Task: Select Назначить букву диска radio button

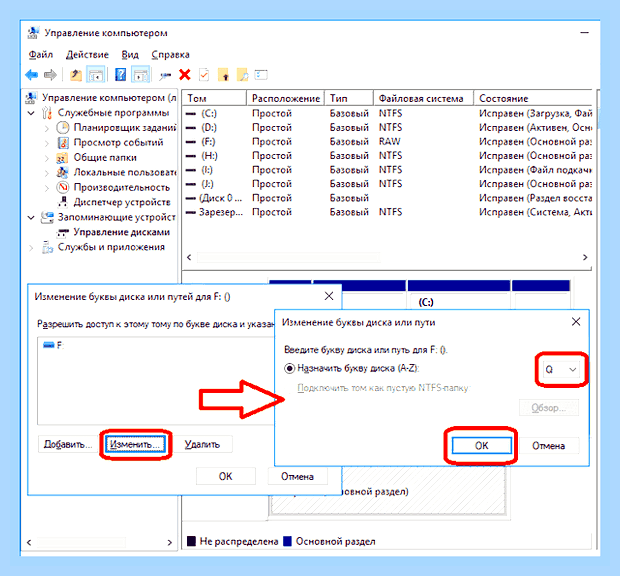Action: point(289,368)
